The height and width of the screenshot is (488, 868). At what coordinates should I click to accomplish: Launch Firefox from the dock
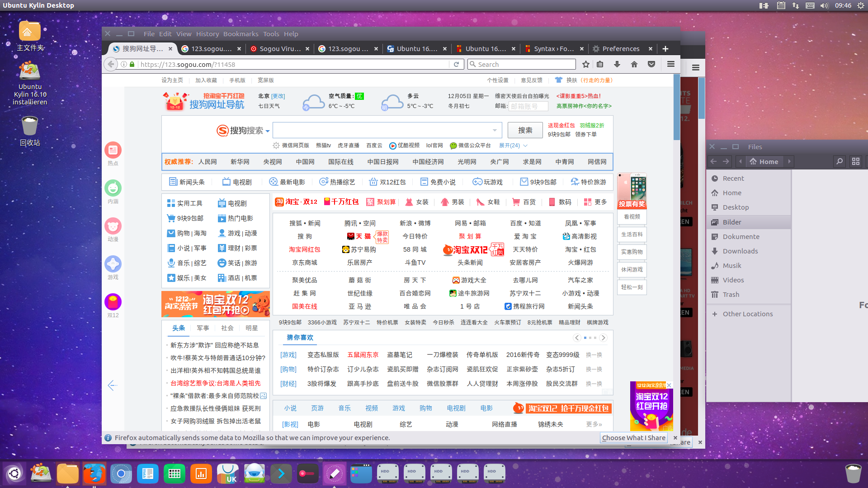(94, 474)
